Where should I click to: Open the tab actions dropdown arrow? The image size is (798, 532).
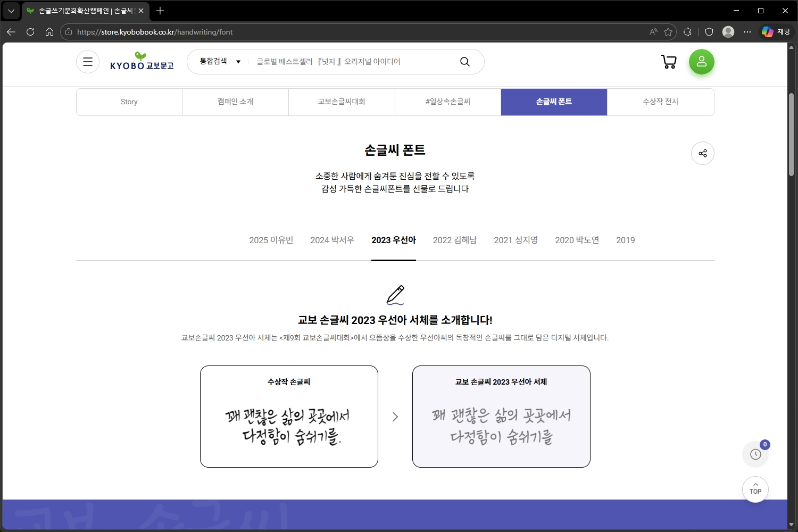coord(11,11)
